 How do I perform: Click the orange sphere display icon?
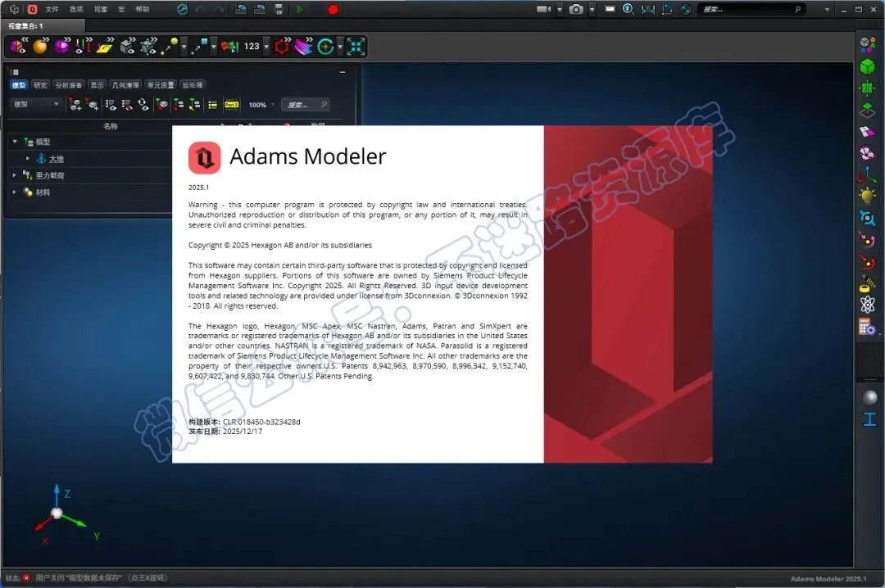[x=40, y=47]
